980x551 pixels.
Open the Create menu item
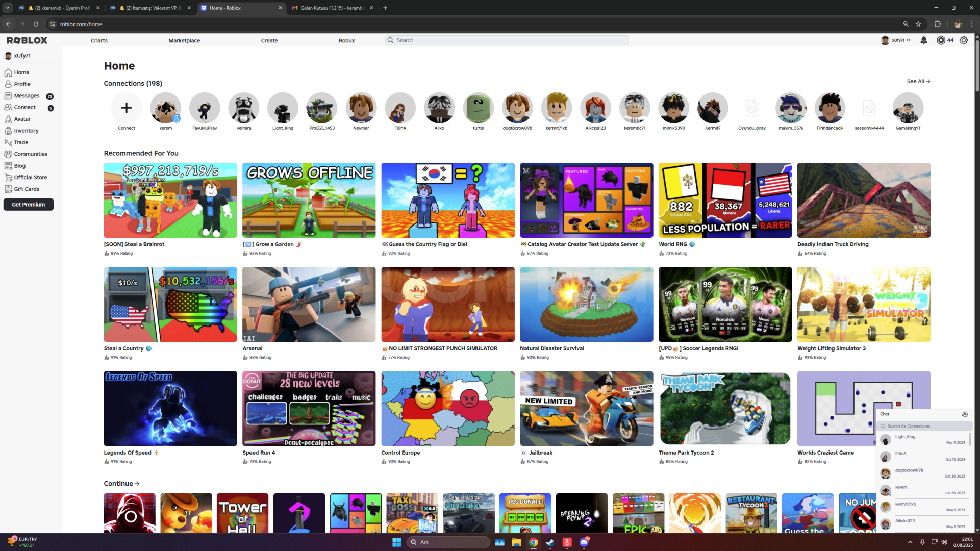(269, 40)
